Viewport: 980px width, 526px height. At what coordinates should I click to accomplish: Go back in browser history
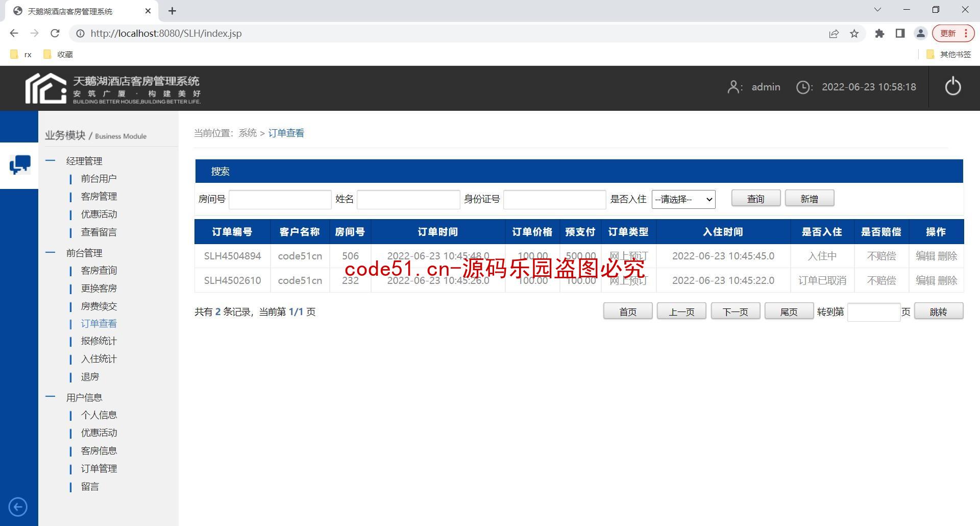(14, 33)
